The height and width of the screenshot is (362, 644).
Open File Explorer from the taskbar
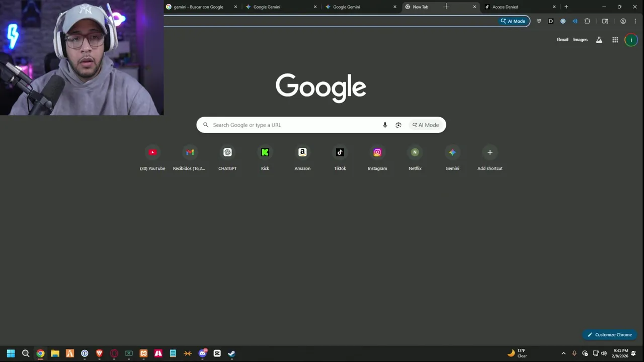click(x=55, y=353)
